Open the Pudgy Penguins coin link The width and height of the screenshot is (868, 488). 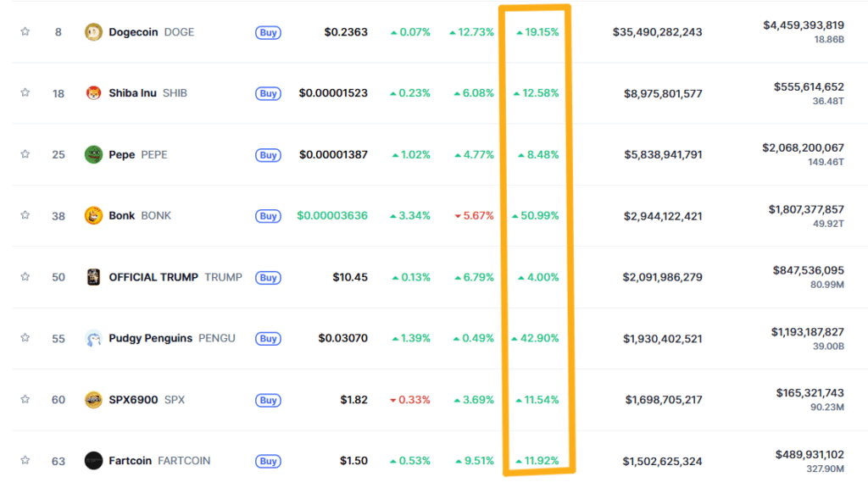pos(151,338)
